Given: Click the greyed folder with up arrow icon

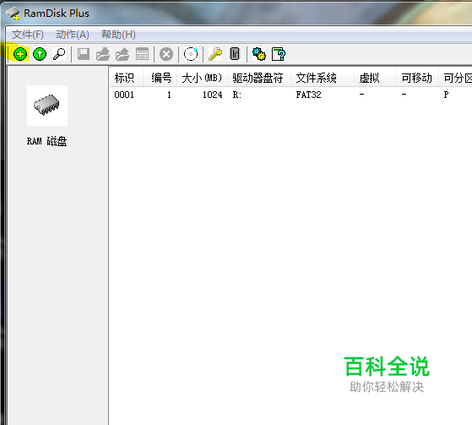Looking at the screenshot, I should (122, 54).
